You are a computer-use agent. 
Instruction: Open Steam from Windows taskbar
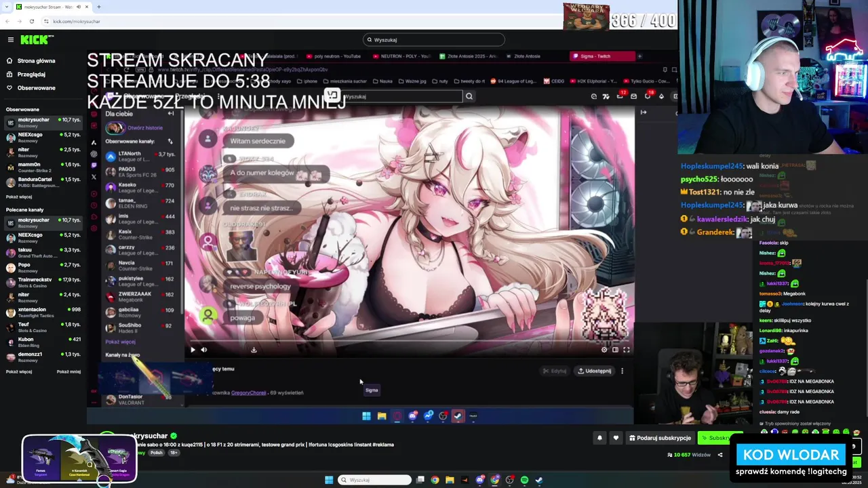click(539, 480)
